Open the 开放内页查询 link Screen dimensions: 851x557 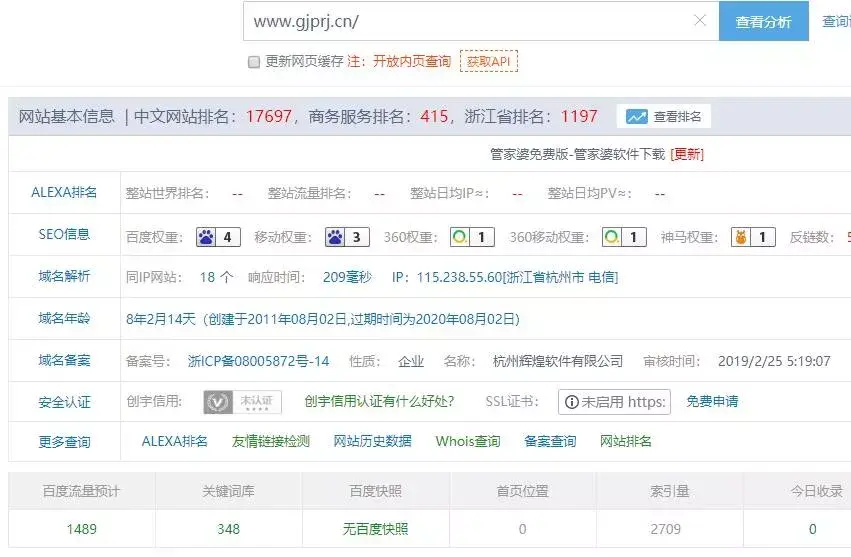click(412, 61)
